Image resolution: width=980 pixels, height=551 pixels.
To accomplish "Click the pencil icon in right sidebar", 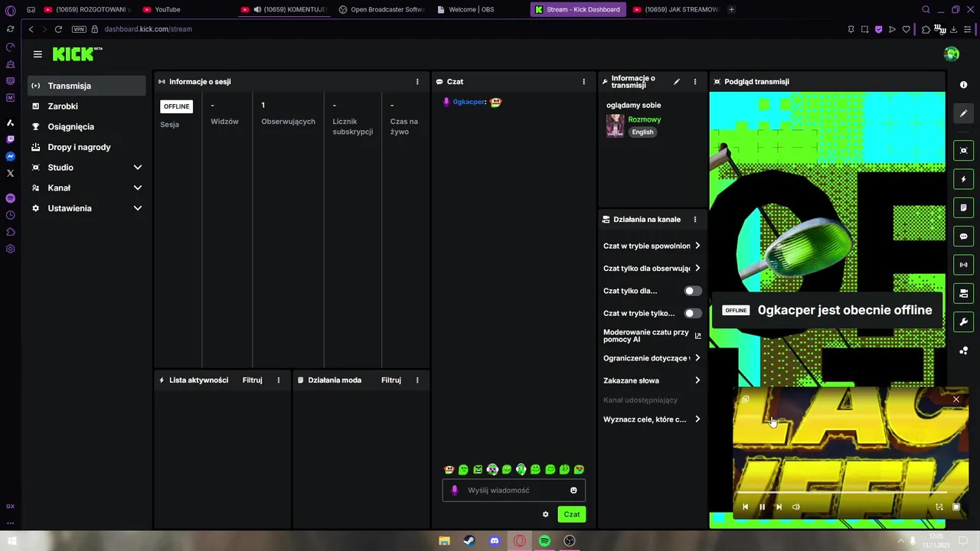I will [x=964, y=113].
